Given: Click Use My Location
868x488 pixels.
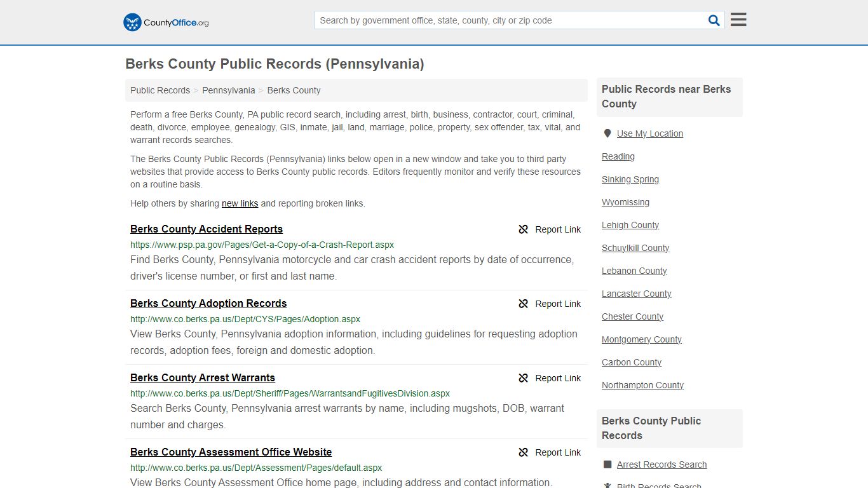Looking at the screenshot, I should tap(650, 133).
